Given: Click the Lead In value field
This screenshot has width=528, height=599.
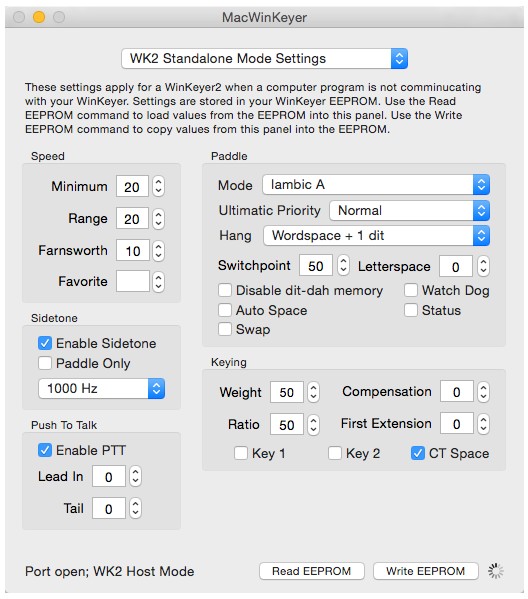Looking at the screenshot, I should point(109,476).
